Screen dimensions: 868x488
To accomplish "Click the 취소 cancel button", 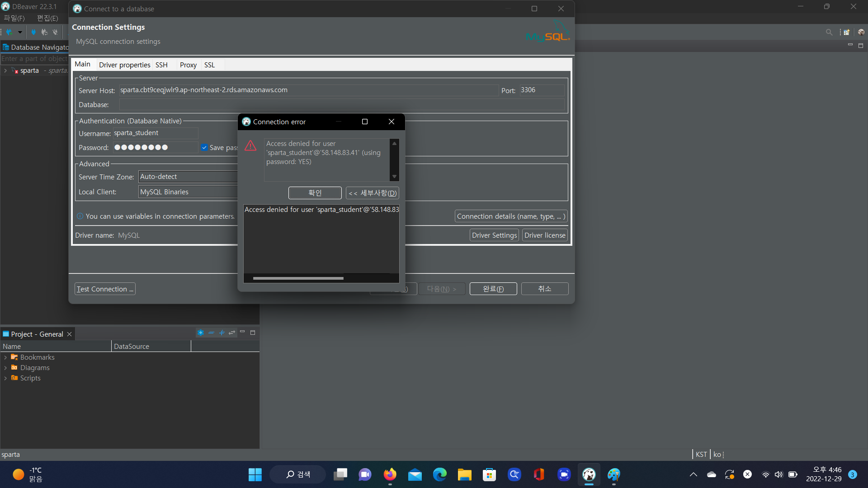I will [x=545, y=289].
